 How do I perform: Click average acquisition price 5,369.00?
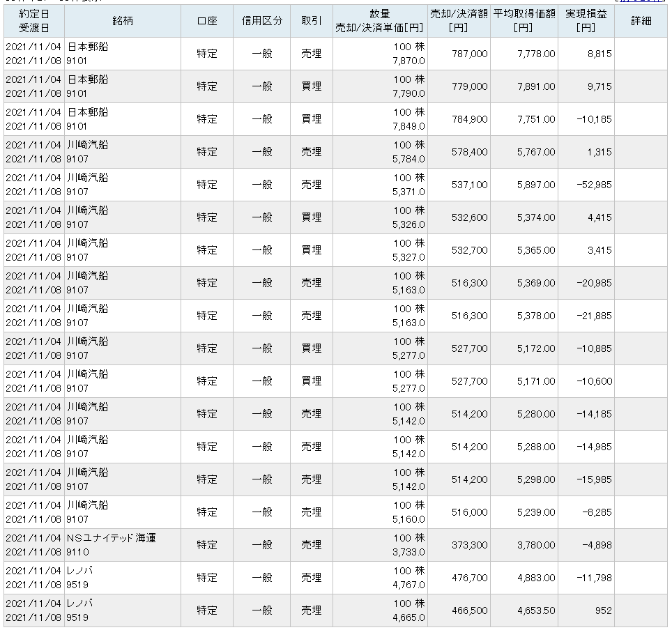(x=536, y=283)
